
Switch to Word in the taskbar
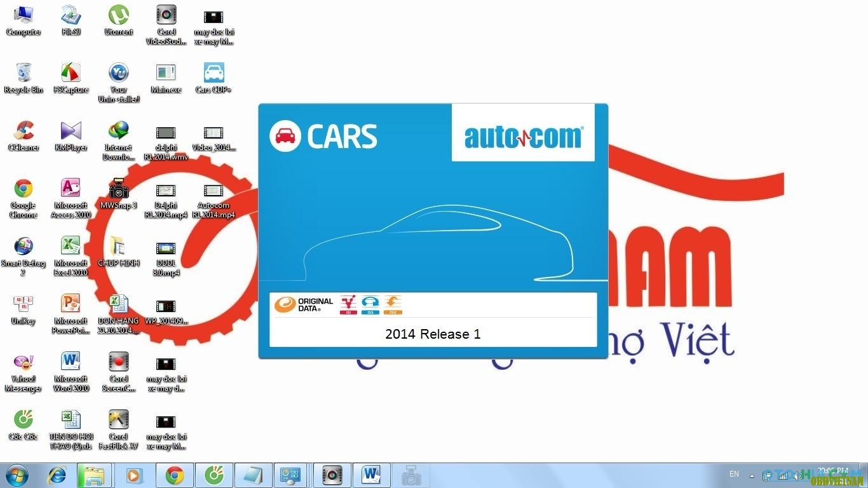(370, 475)
